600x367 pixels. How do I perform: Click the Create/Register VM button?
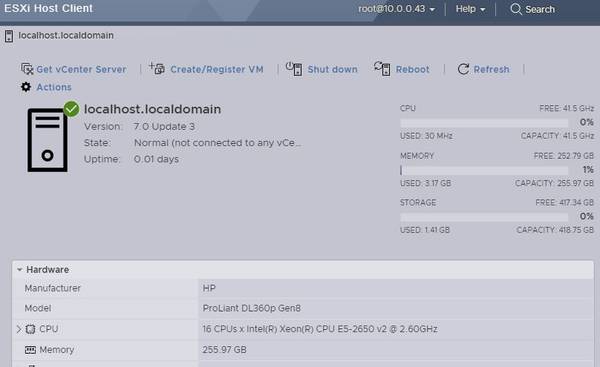(217, 69)
